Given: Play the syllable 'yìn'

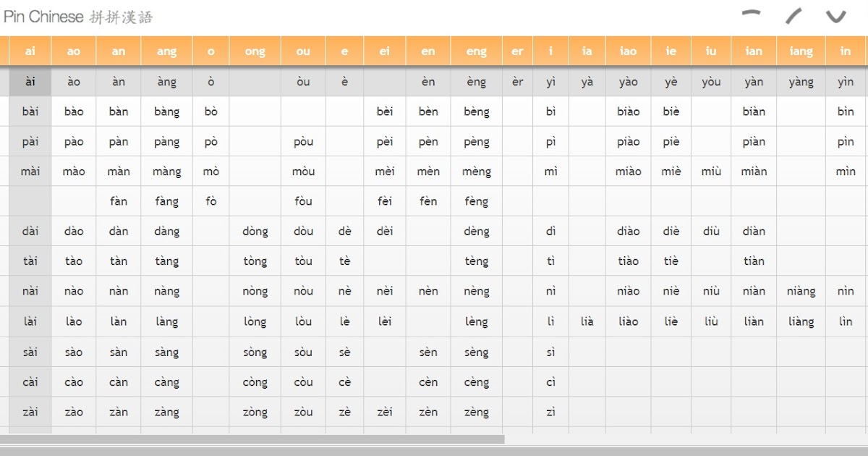Looking at the screenshot, I should (x=845, y=80).
